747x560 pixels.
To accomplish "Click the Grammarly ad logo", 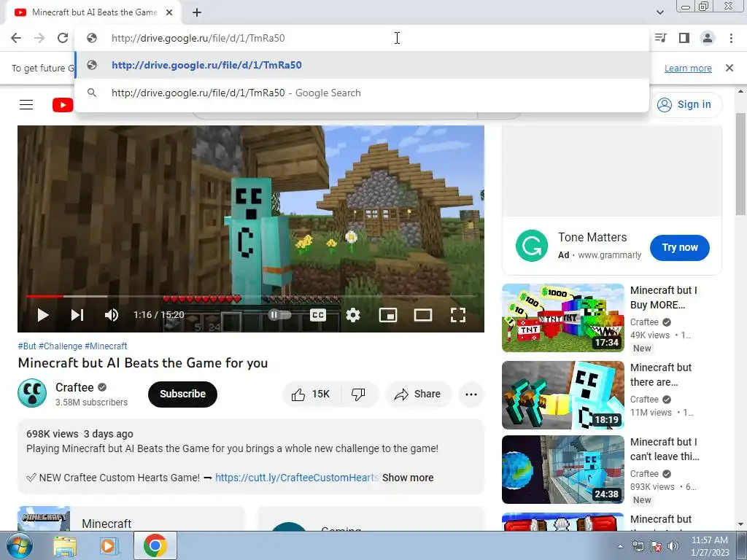I will click(532, 246).
